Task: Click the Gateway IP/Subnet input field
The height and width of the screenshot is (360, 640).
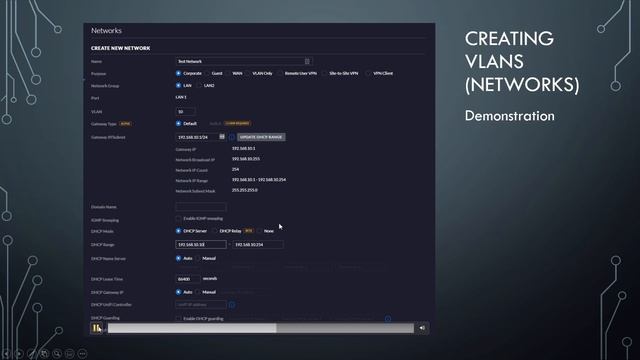Action: coord(200,137)
